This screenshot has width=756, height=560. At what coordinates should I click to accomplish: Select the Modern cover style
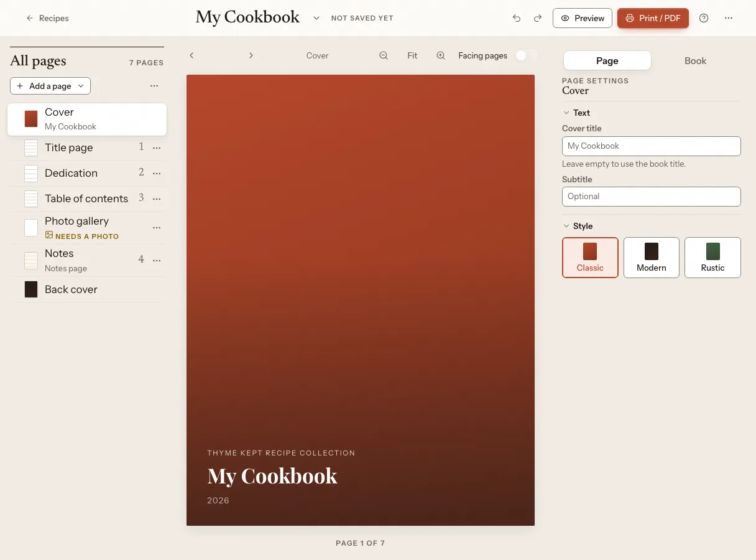(651, 257)
